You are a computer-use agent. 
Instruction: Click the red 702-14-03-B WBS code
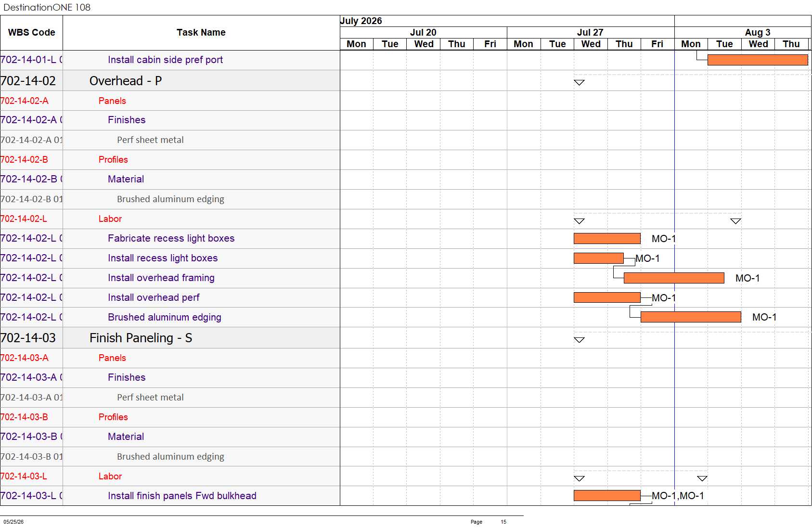[x=24, y=417]
